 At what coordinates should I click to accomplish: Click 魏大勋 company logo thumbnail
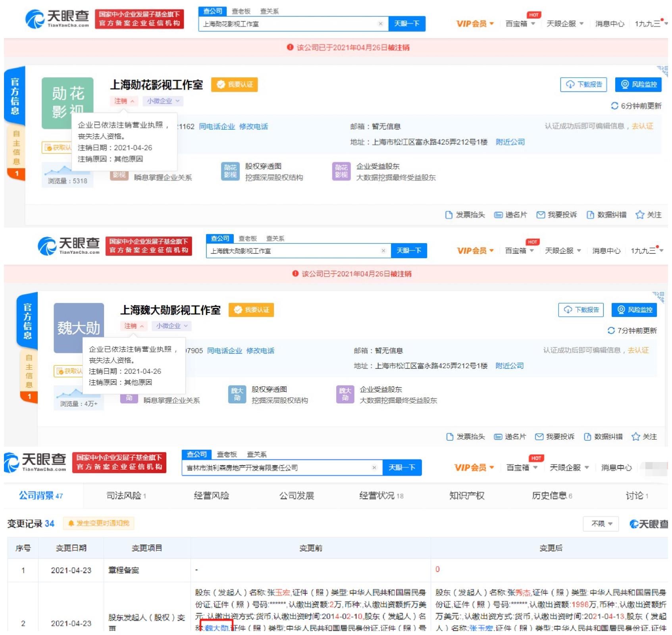pos(79,328)
